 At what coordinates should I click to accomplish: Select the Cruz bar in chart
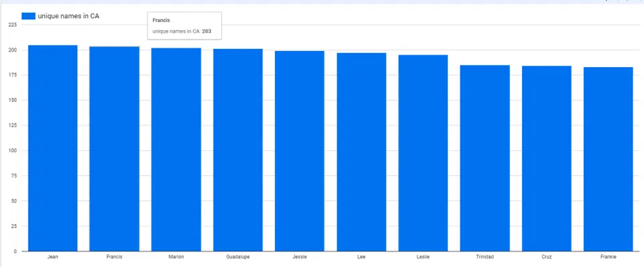547,158
